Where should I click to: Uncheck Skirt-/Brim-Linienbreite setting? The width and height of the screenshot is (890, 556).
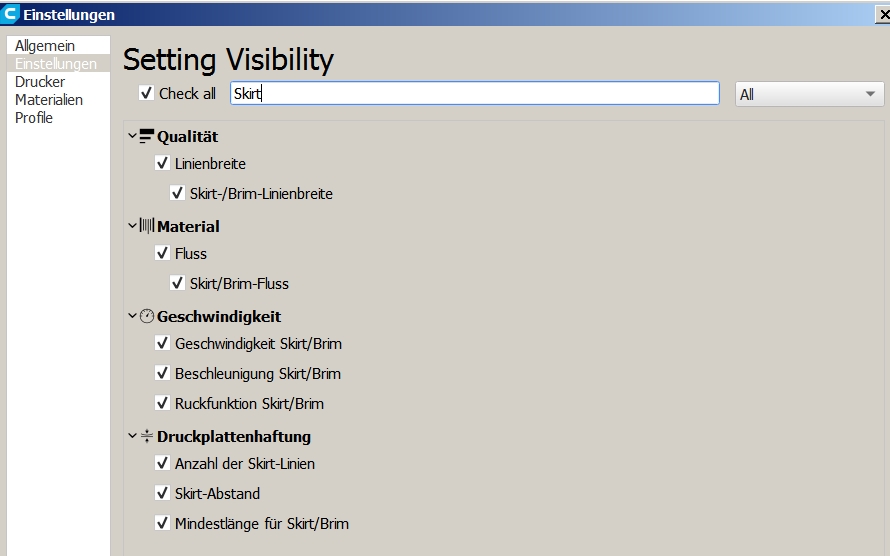(177, 194)
